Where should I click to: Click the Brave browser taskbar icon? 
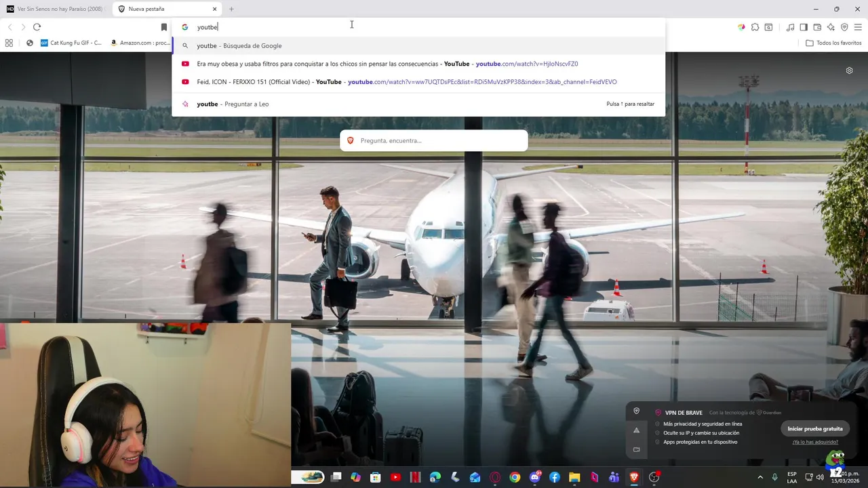[634, 477]
